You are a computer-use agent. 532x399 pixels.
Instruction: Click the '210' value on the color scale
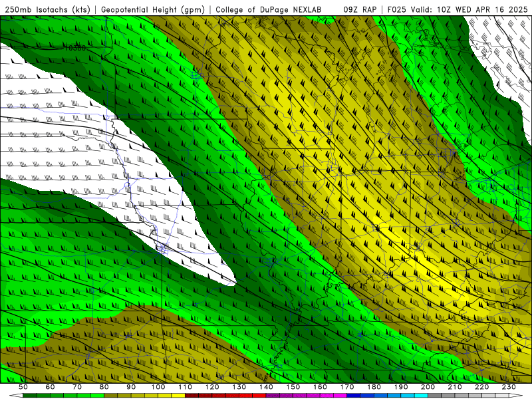point(455,387)
